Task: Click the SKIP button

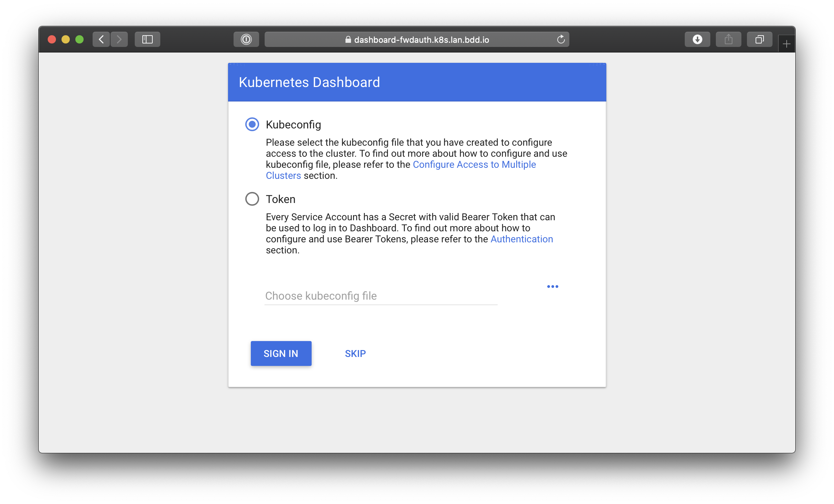Action: coord(355,353)
